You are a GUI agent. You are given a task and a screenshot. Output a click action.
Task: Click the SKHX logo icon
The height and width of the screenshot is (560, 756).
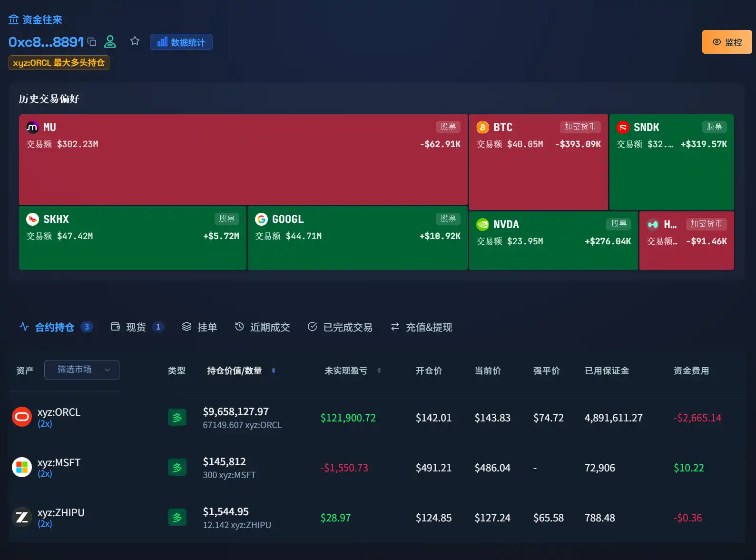(32, 219)
